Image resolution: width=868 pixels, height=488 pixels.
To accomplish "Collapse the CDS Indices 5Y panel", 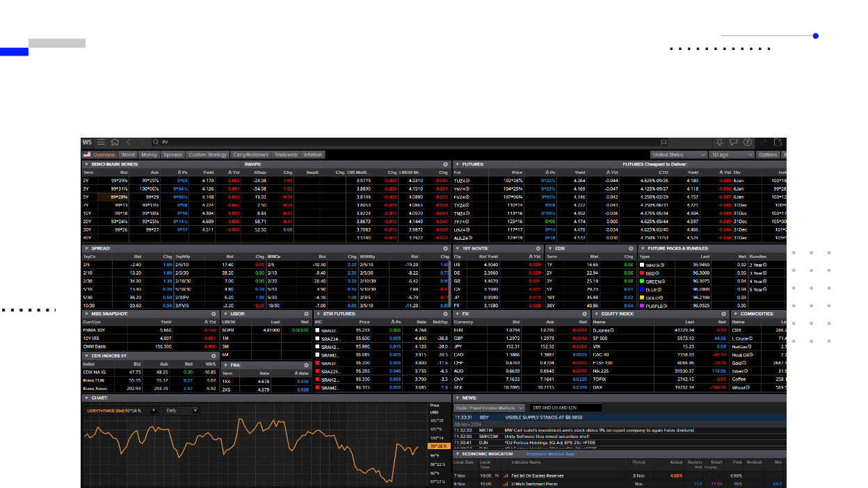I will pos(86,355).
